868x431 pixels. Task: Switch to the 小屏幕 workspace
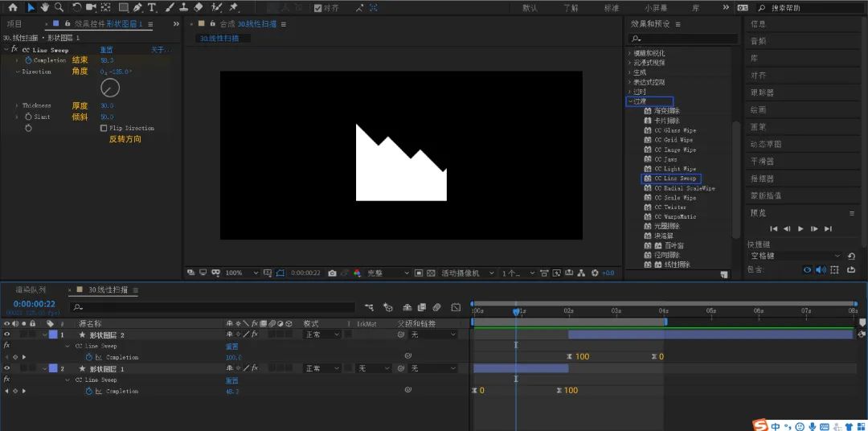[656, 8]
